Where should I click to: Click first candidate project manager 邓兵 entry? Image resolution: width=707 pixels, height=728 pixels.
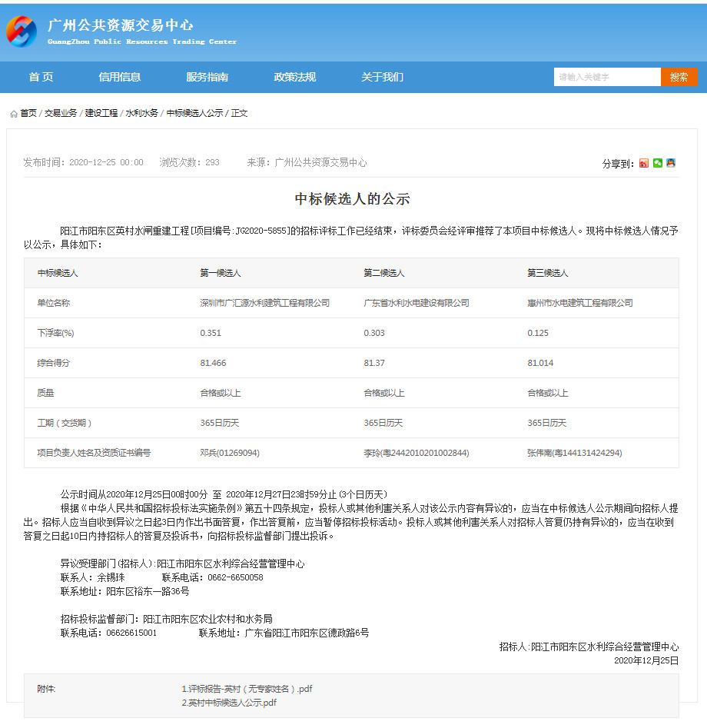coord(230,453)
